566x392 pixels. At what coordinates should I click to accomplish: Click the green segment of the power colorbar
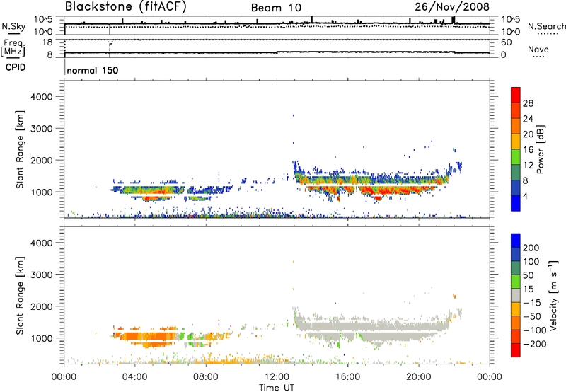pyautogui.click(x=516, y=156)
